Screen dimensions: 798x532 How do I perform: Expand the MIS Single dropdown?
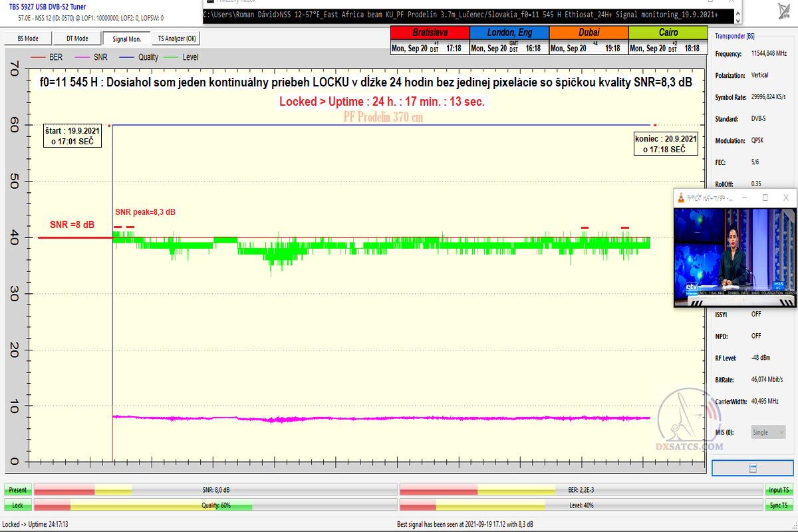click(768, 432)
